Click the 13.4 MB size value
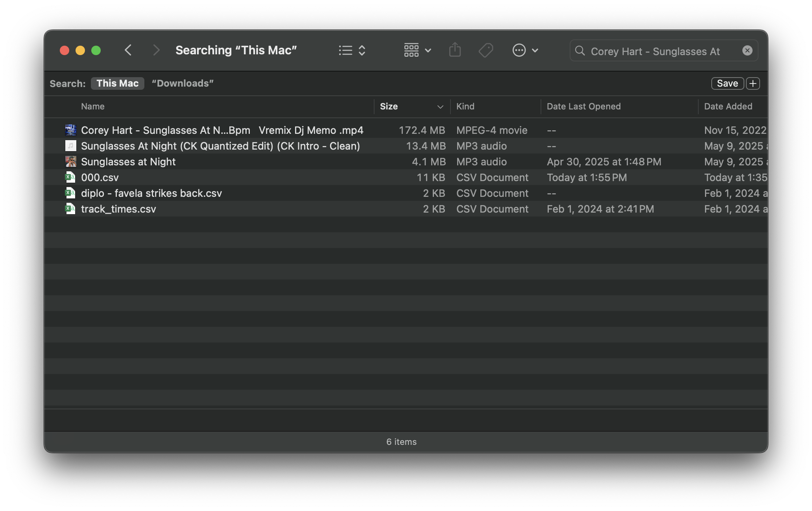 426,146
